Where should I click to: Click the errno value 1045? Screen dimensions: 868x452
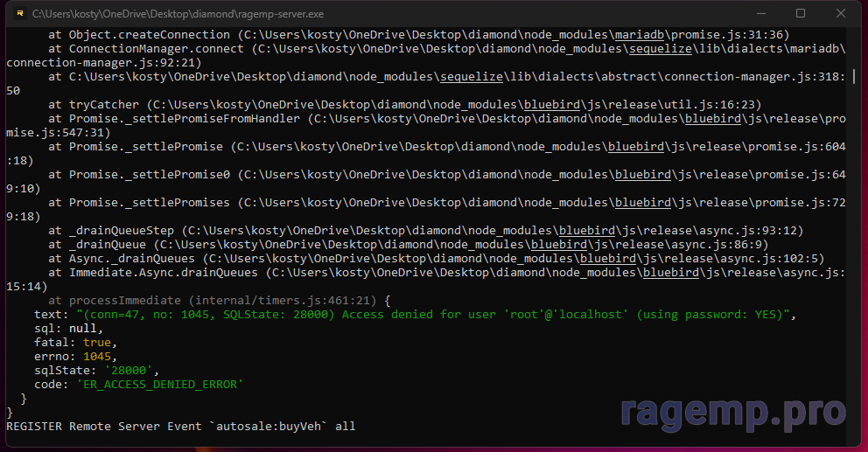pyautogui.click(x=97, y=356)
